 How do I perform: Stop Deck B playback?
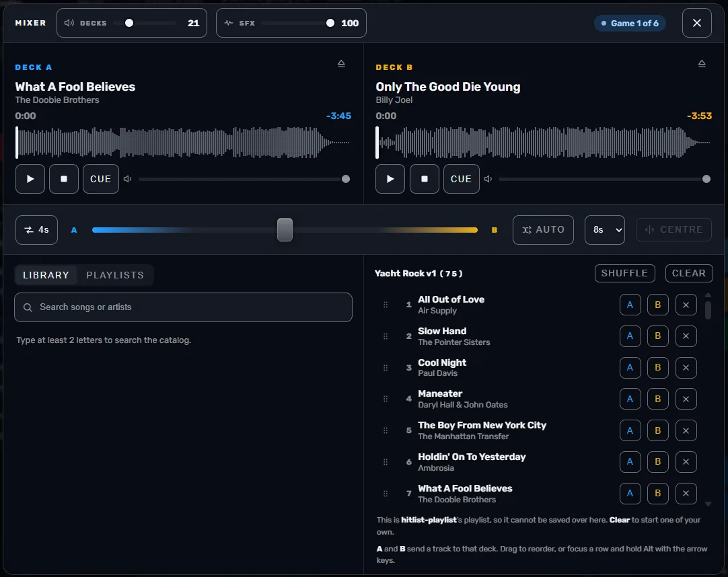click(x=425, y=179)
